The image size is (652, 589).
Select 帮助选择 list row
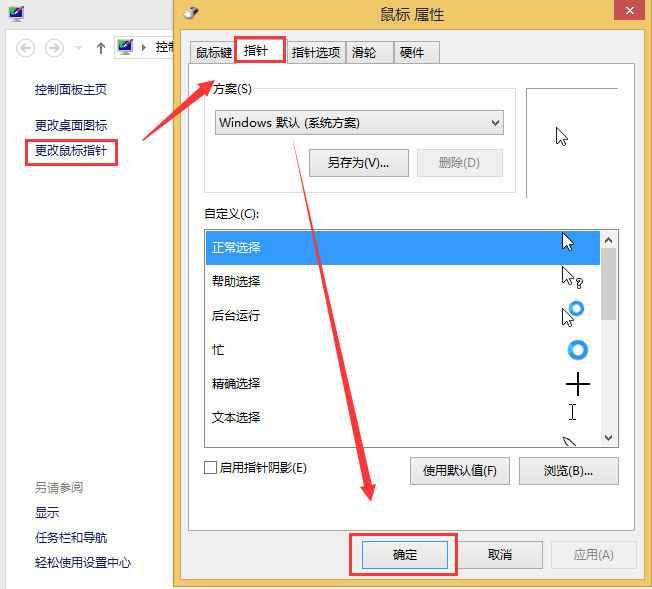[x=403, y=282]
